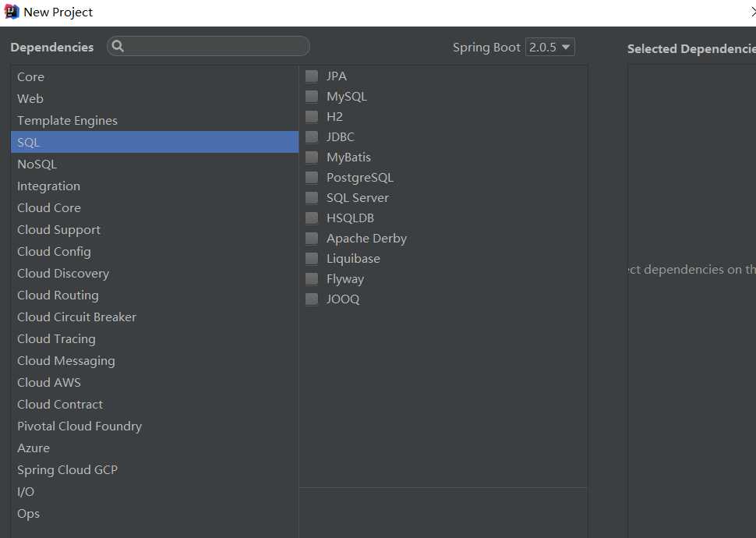Choose the Cloud AWS category
Viewport: 756px width, 538px height.
click(155, 383)
